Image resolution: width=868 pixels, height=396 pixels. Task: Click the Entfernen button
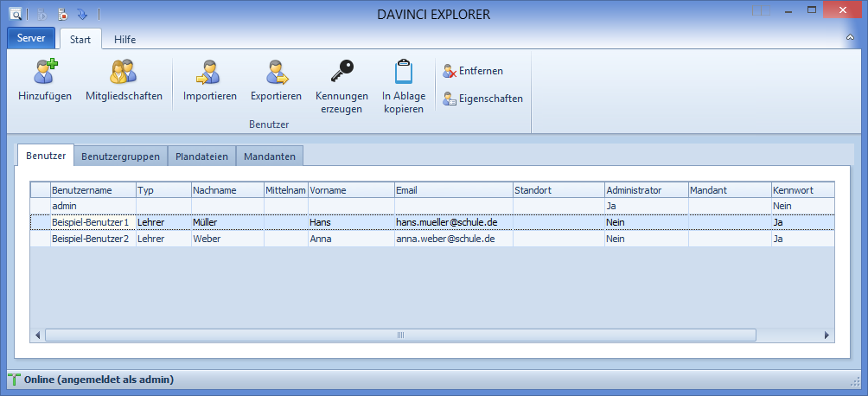click(x=474, y=71)
